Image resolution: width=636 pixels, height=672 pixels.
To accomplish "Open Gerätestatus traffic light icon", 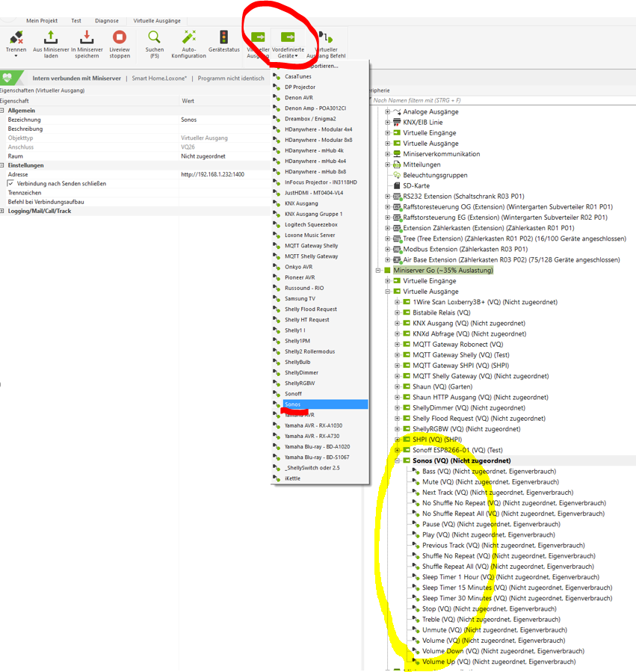I will 223,37.
